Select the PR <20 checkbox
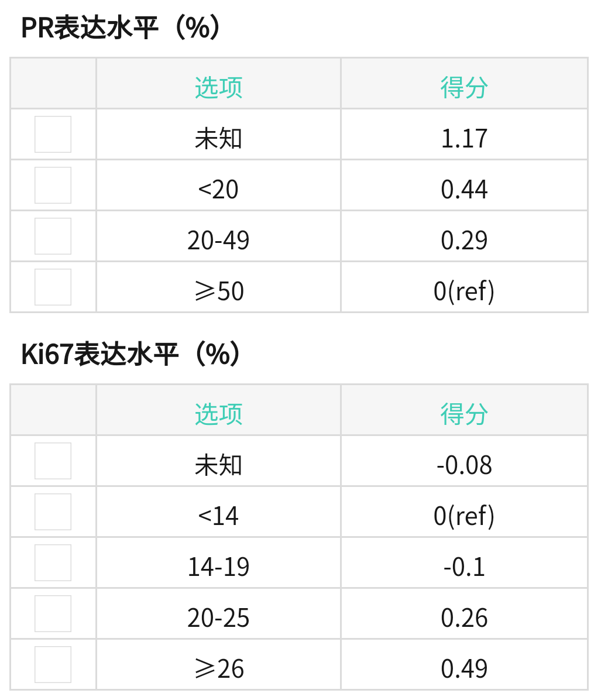Viewport: 601px width, 700px height. [x=53, y=185]
